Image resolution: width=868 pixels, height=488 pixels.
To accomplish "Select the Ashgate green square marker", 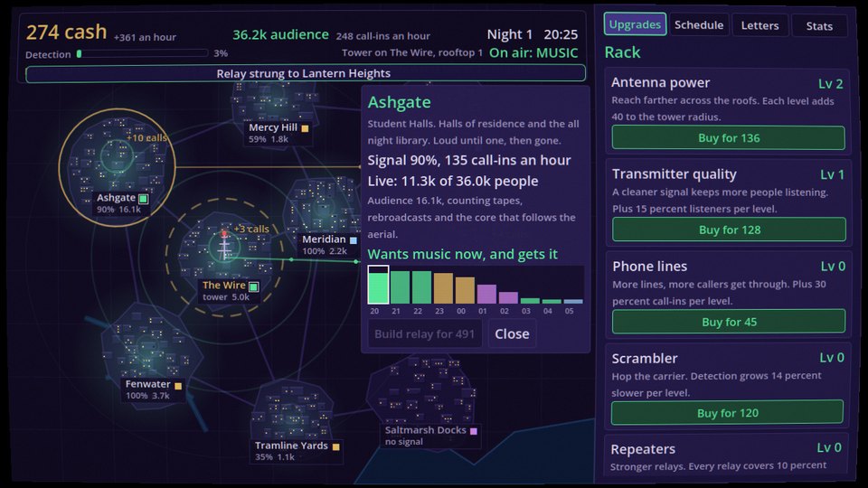I will coord(144,198).
